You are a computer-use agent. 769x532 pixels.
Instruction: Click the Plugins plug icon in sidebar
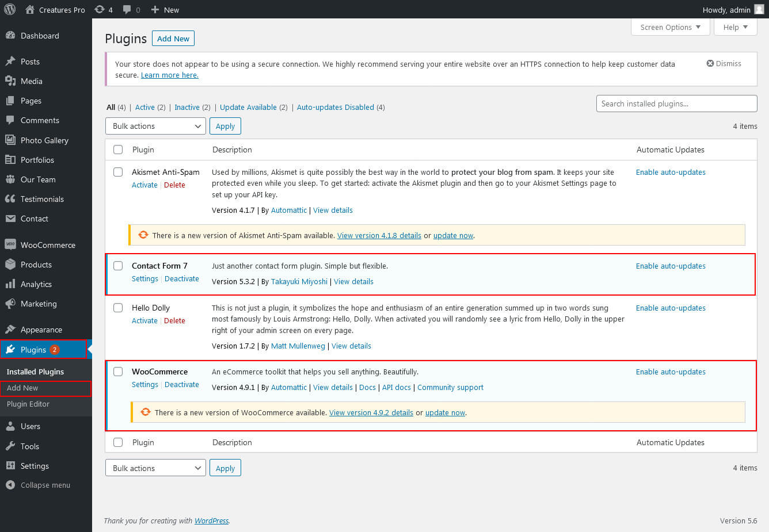pyautogui.click(x=10, y=349)
